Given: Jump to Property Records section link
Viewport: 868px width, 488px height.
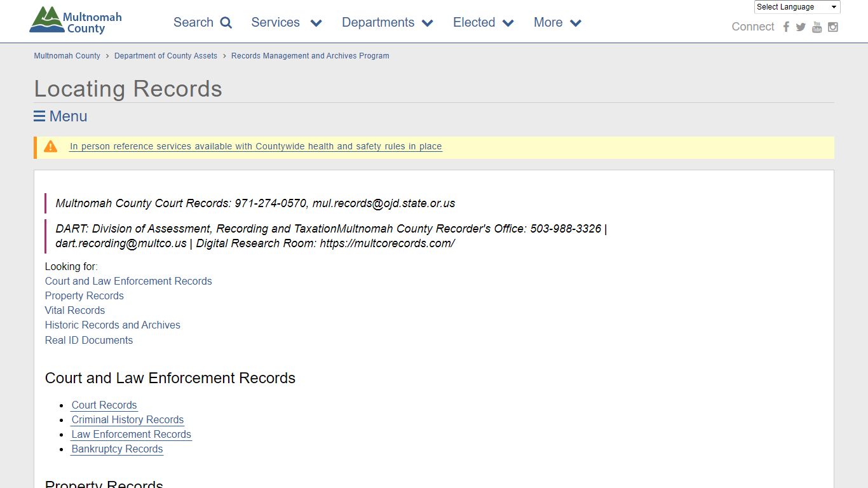Looking at the screenshot, I should pos(84,295).
